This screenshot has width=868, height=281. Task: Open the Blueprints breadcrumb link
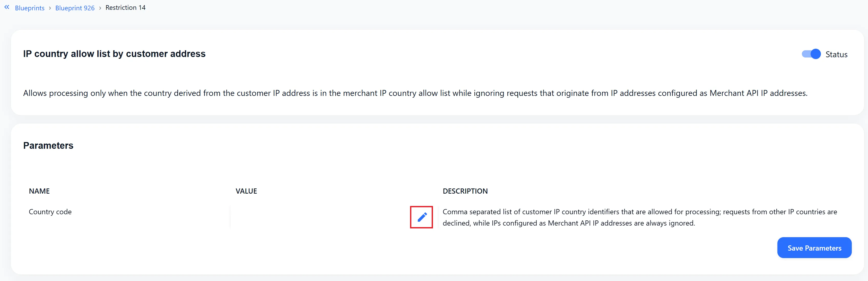[30, 8]
